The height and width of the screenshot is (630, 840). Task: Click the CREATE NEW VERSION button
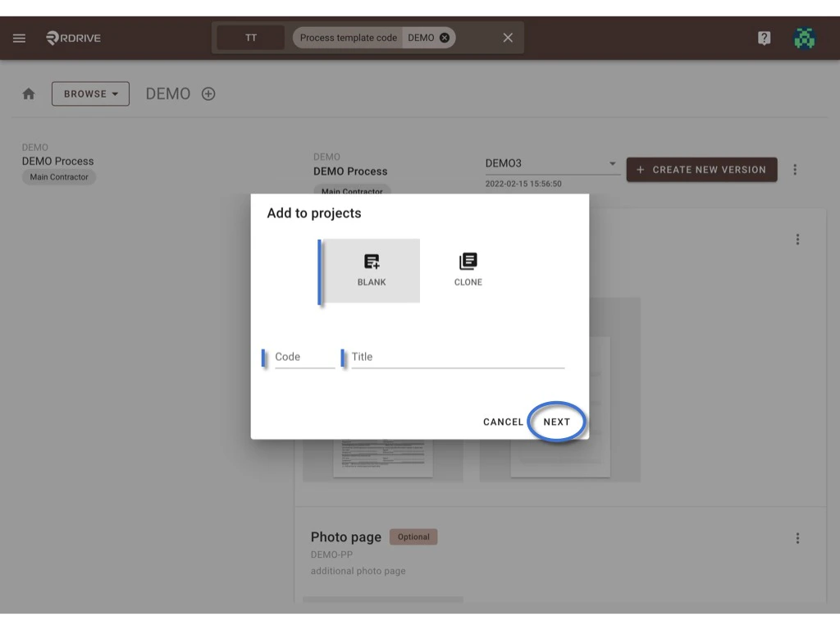point(701,169)
